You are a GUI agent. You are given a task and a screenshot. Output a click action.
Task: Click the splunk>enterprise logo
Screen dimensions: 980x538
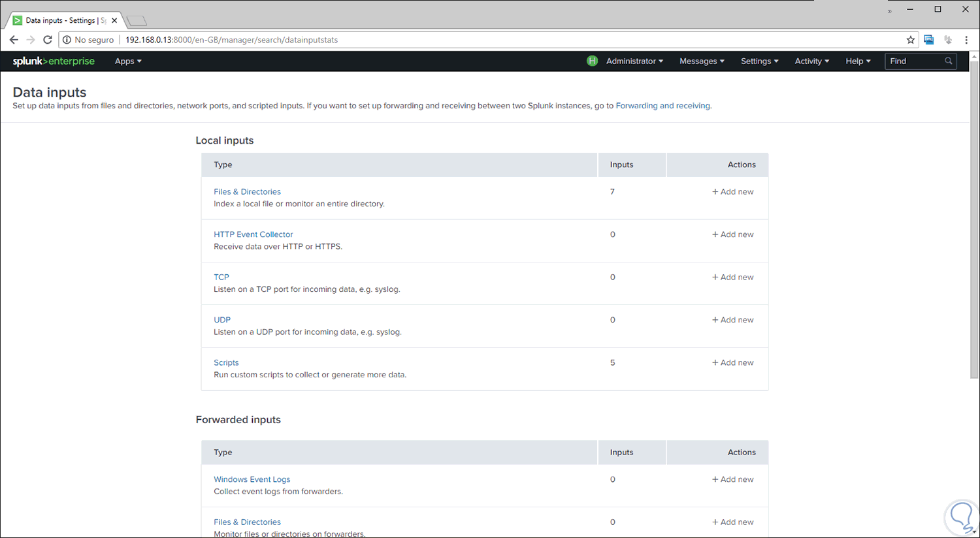tap(54, 61)
